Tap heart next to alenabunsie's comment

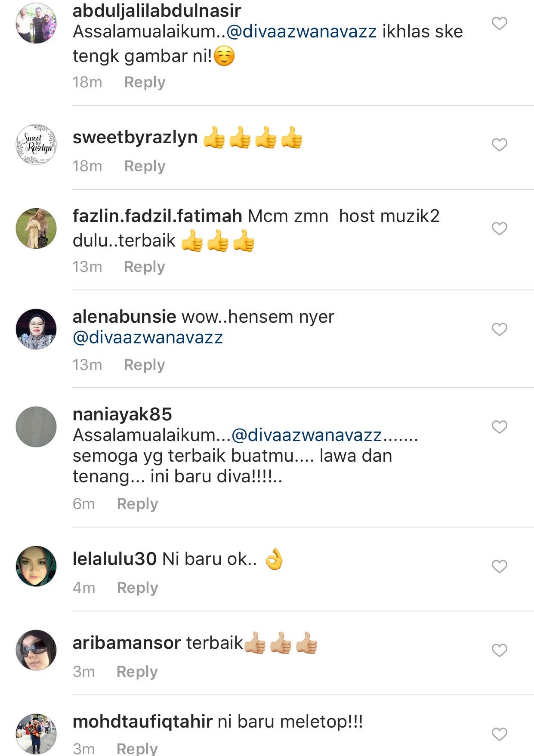click(499, 329)
